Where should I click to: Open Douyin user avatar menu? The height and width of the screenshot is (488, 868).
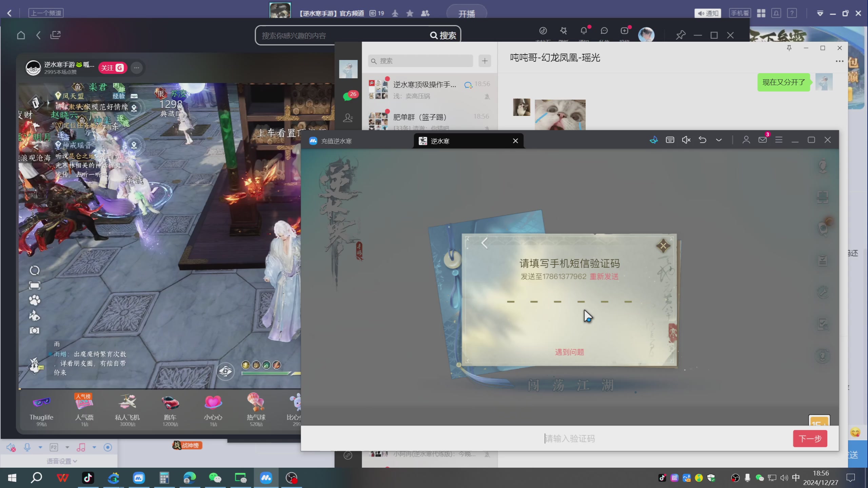[646, 35]
